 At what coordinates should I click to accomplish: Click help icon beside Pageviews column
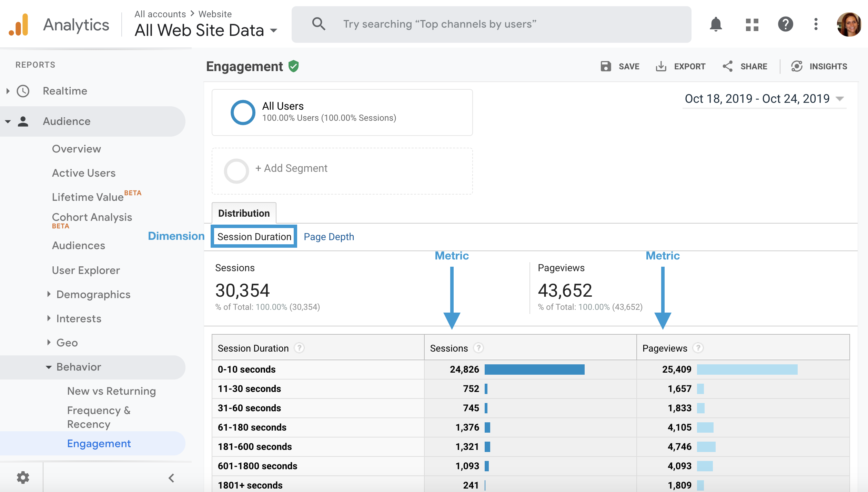(698, 348)
